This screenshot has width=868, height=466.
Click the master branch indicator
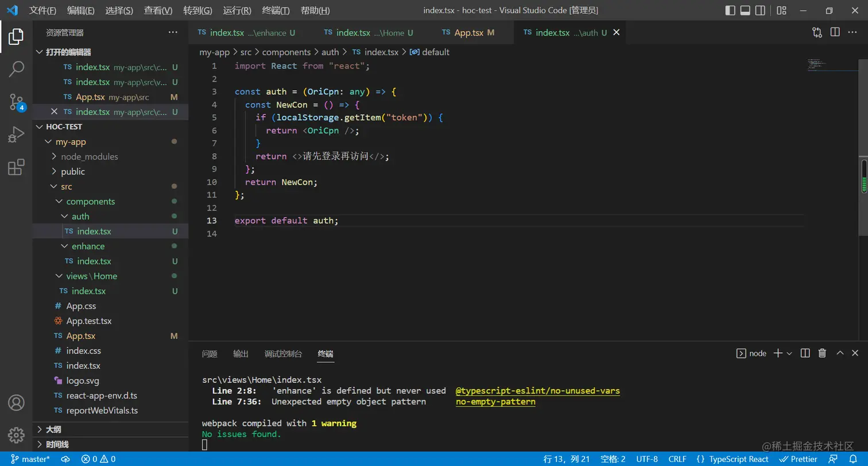[x=30, y=459]
